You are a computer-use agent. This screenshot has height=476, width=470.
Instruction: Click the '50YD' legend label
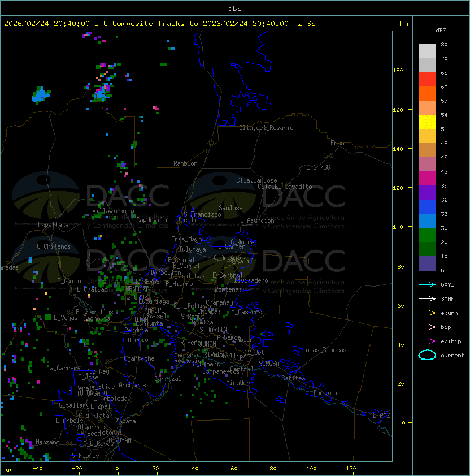(447, 285)
